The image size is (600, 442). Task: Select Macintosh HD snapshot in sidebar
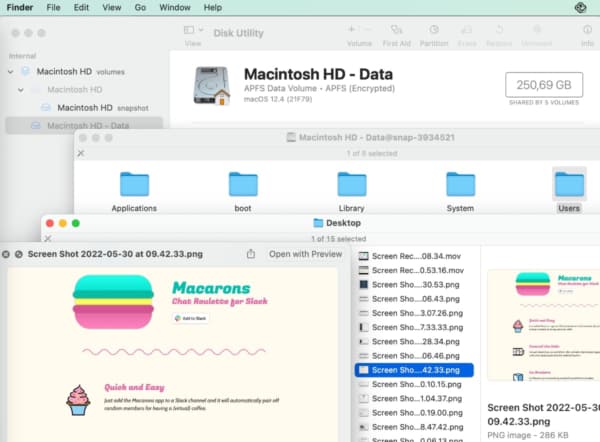pos(94,108)
